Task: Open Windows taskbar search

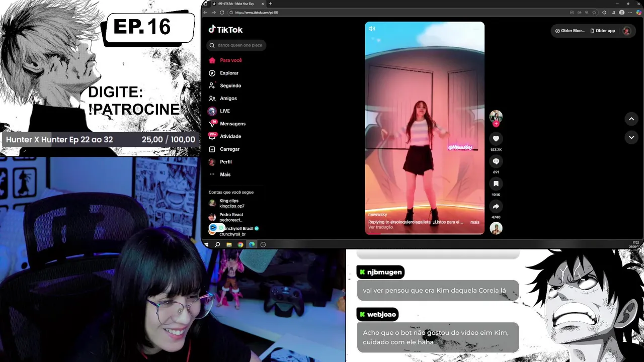Action: 217,244
